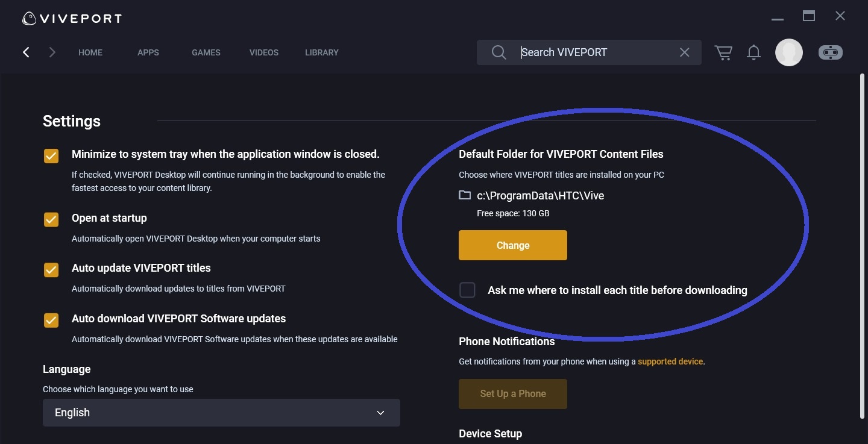Uncheck Open at startup

[51, 219]
